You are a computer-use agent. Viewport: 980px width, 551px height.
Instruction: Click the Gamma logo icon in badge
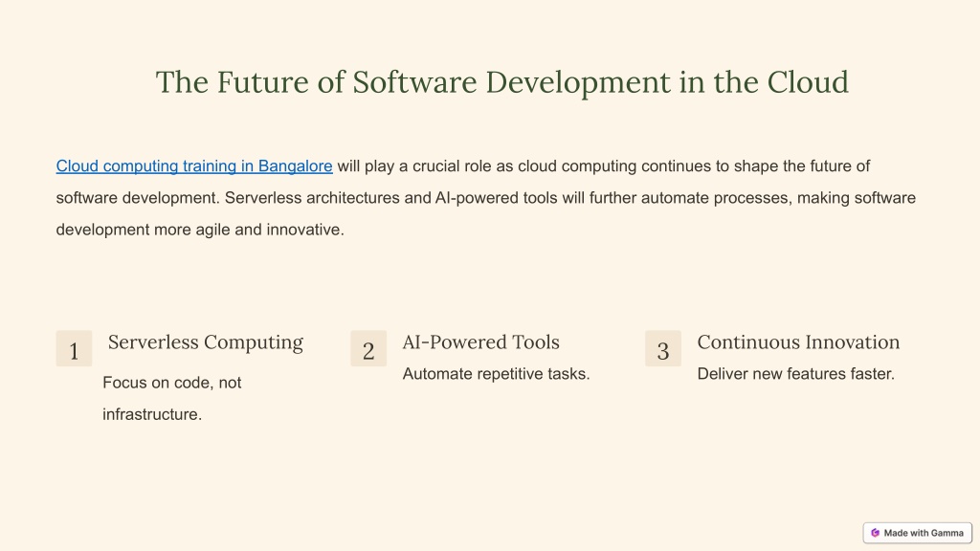tap(875, 533)
